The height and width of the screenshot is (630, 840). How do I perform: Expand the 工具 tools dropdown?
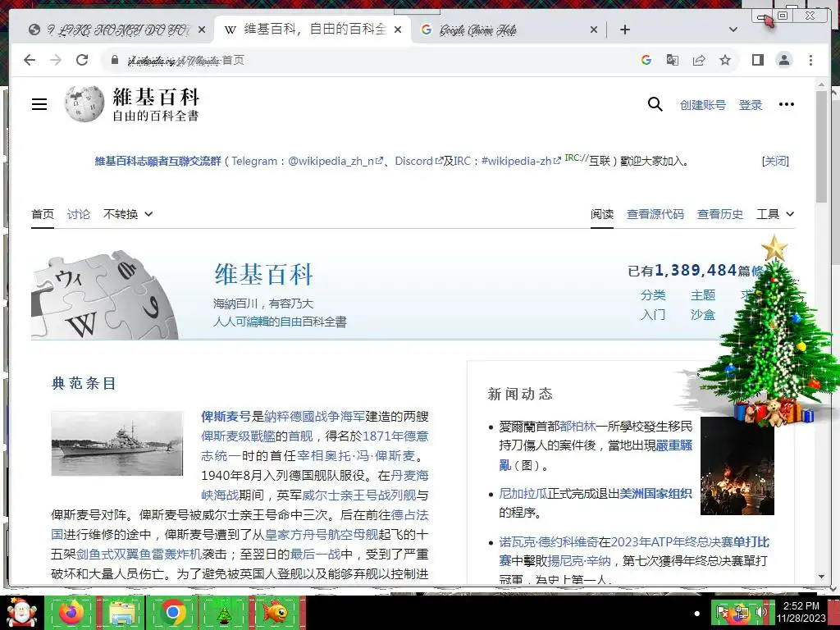[x=774, y=214]
